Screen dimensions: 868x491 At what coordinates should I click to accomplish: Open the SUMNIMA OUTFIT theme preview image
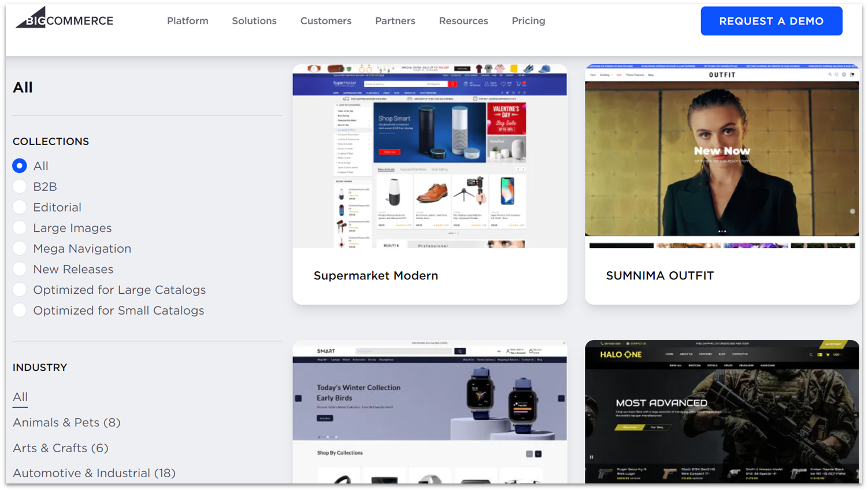click(x=722, y=156)
